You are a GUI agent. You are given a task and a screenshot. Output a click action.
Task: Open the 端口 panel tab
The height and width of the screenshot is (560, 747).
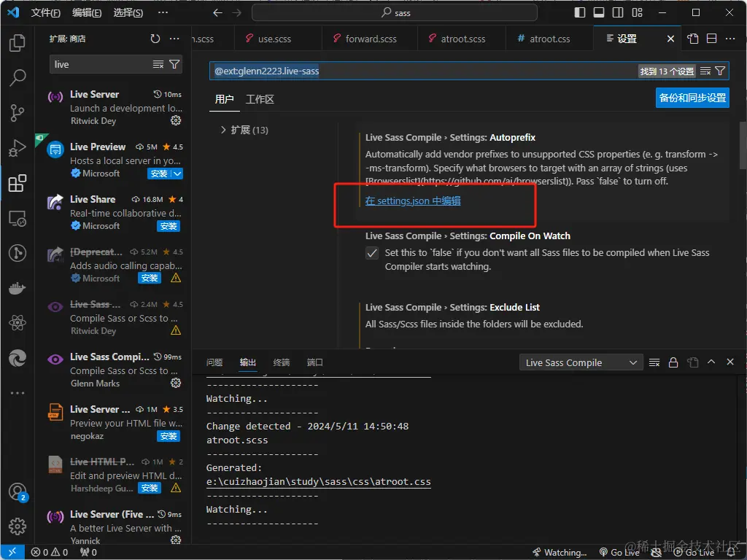314,362
